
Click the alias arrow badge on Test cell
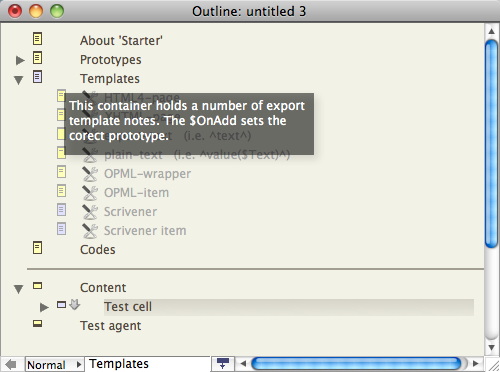[75, 304]
